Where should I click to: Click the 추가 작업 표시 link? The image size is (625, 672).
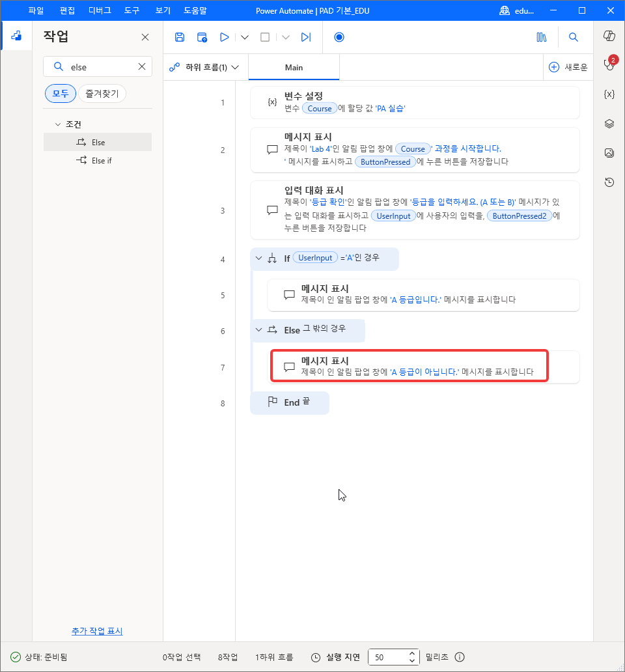97,631
